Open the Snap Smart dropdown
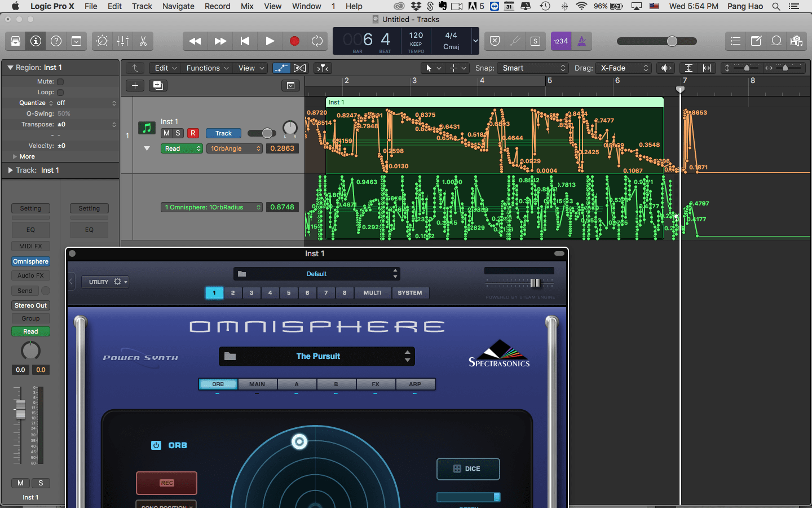This screenshot has width=812, height=508. 533,68
